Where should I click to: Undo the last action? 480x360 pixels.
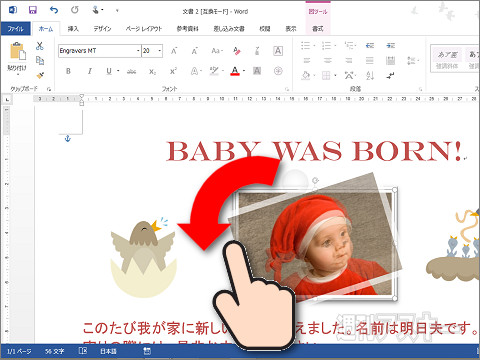coord(54,10)
